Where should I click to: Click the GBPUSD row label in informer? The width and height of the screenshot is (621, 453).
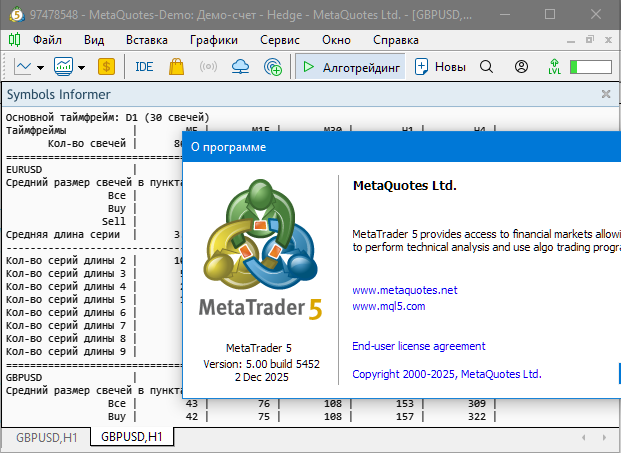tap(24, 377)
